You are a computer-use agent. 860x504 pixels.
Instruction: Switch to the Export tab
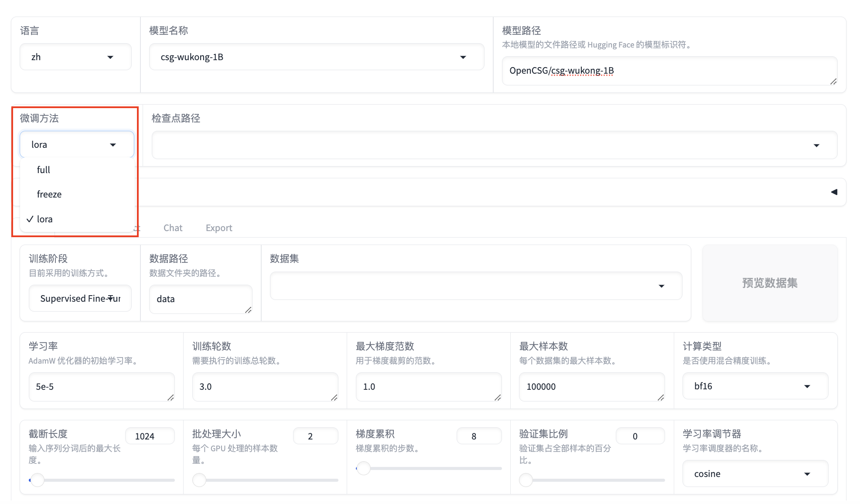219,228
